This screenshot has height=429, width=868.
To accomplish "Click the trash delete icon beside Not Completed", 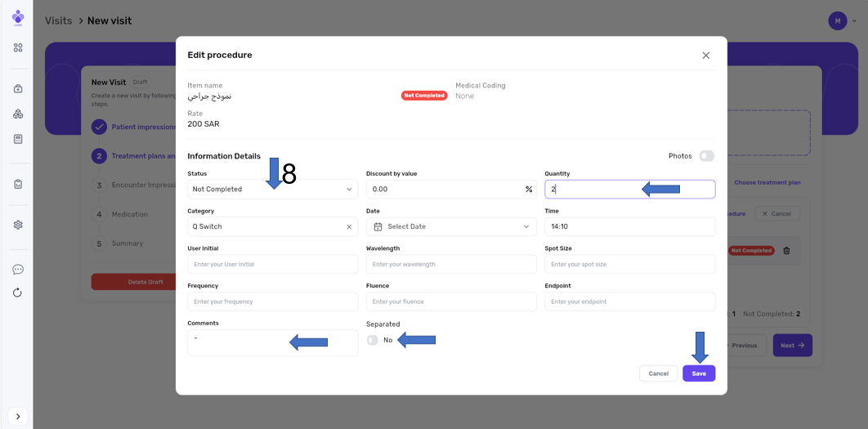I will click(786, 251).
